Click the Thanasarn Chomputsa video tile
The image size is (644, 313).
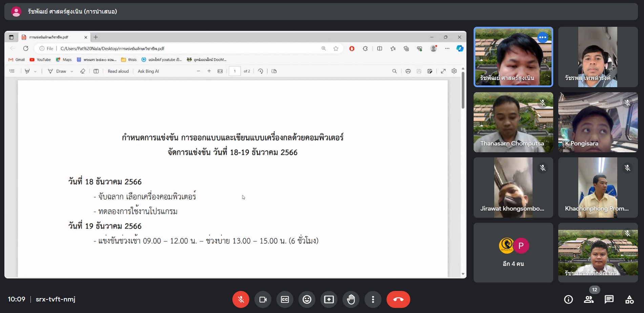[x=513, y=122]
